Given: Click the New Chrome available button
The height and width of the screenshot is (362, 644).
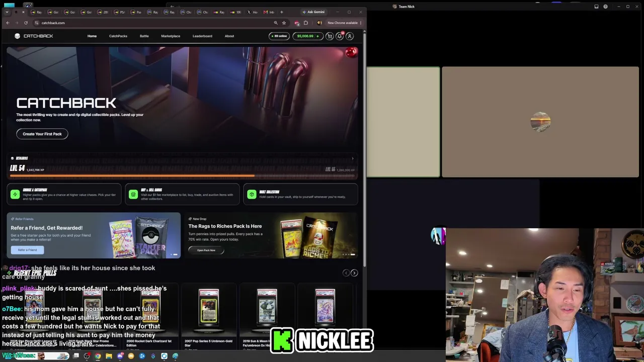Looking at the screenshot, I should point(343,23).
